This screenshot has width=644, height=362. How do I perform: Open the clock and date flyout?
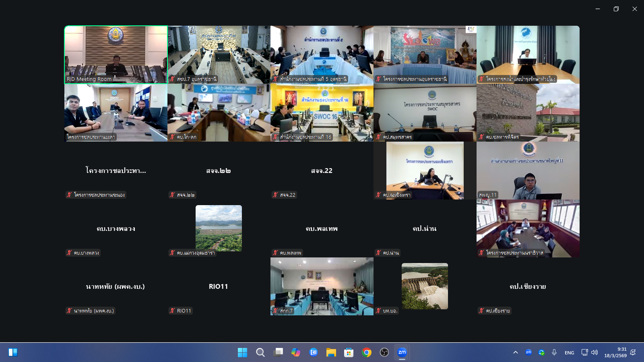click(x=615, y=352)
